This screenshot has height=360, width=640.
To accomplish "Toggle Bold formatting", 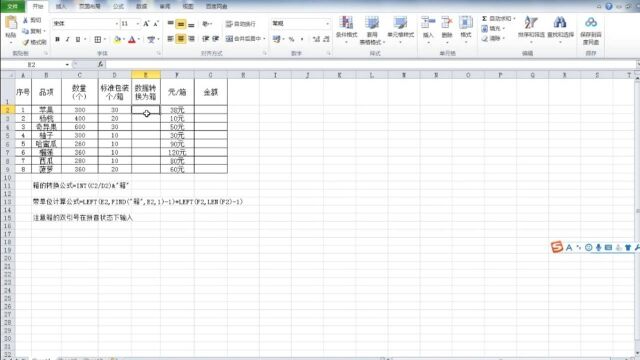I will click(58, 39).
